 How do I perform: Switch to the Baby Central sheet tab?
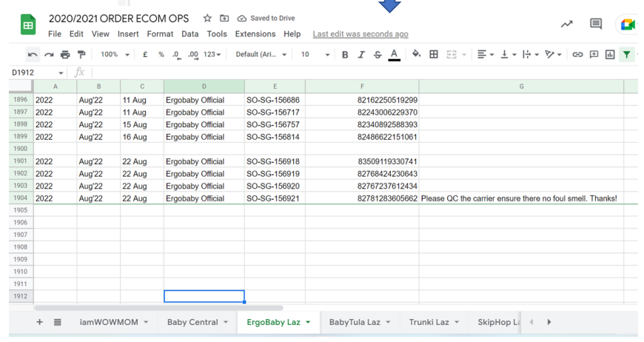tap(192, 322)
